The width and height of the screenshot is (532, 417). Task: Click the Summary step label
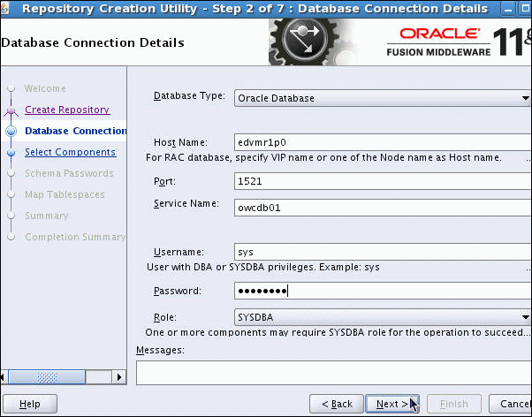point(47,216)
